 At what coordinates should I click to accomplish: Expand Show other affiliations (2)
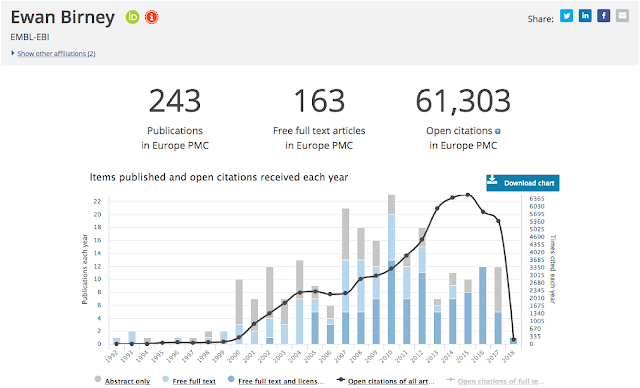[56, 53]
